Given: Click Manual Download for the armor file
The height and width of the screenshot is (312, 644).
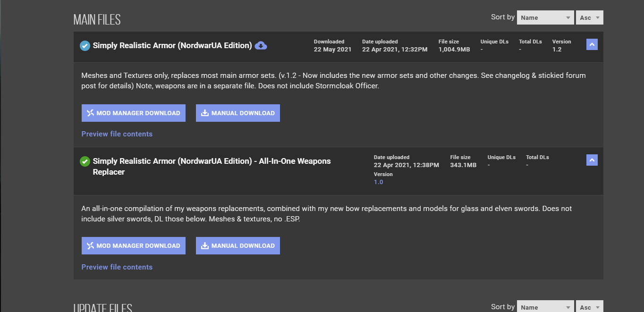Looking at the screenshot, I should coord(238,113).
